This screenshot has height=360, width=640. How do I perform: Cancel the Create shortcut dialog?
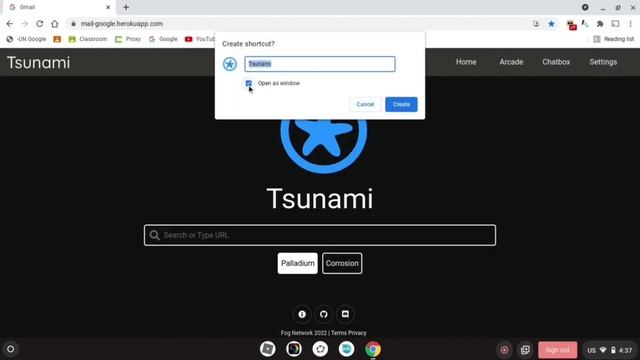pos(365,104)
